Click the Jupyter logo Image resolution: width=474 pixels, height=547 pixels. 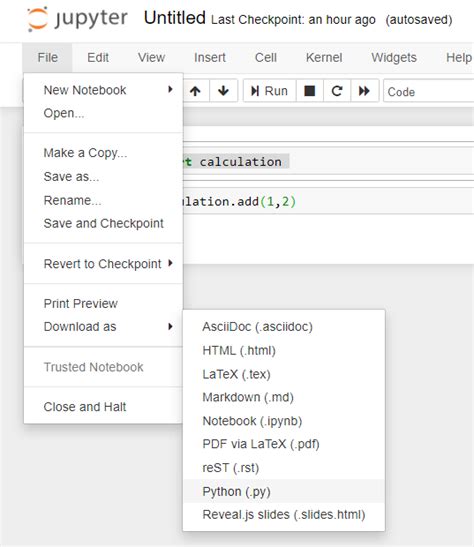(x=77, y=18)
